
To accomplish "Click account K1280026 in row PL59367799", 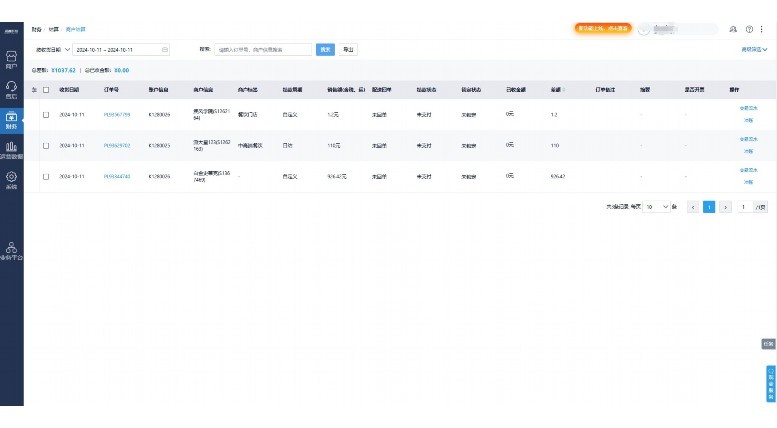I will tap(159, 114).
